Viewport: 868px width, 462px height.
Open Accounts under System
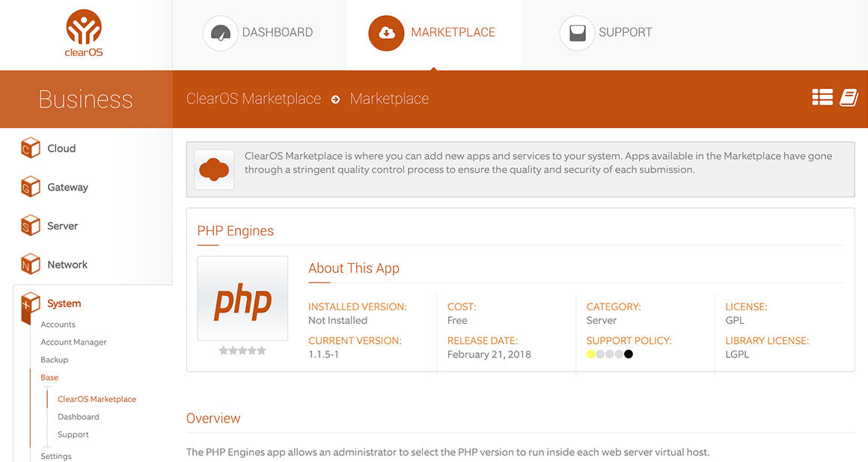point(58,324)
